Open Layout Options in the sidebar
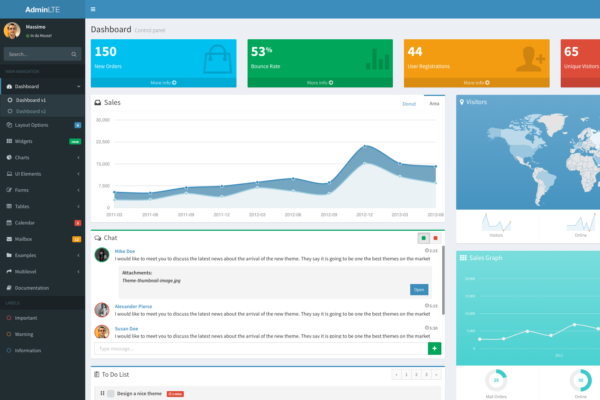Viewport: 600px width, 400px height. pyautogui.click(x=42, y=125)
